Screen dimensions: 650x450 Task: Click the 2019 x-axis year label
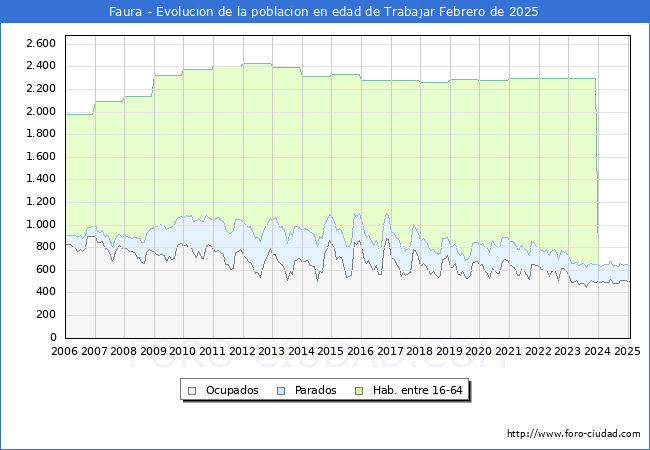pyautogui.click(x=449, y=351)
